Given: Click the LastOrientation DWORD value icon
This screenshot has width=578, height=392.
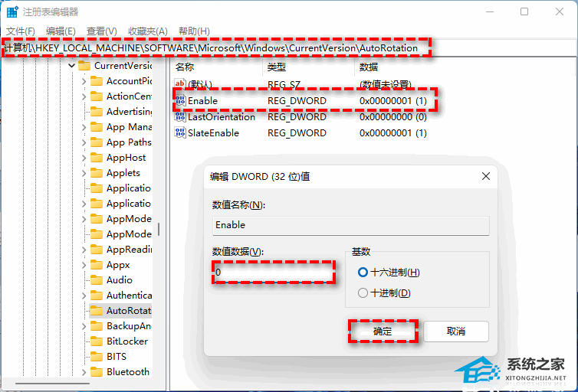Looking at the screenshot, I should pyautogui.click(x=180, y=116).
